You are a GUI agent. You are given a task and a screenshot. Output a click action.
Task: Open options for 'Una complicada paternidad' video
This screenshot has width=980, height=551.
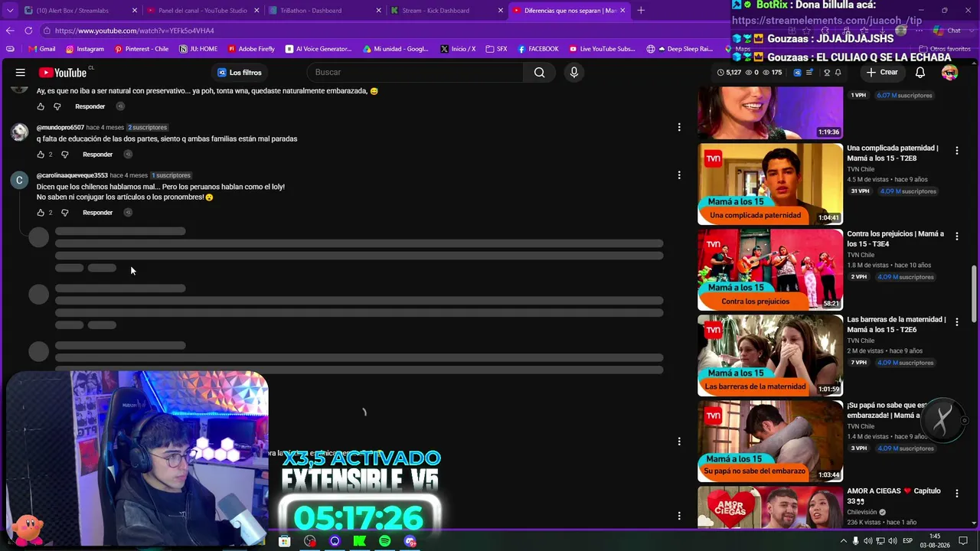tap(956, 151)
